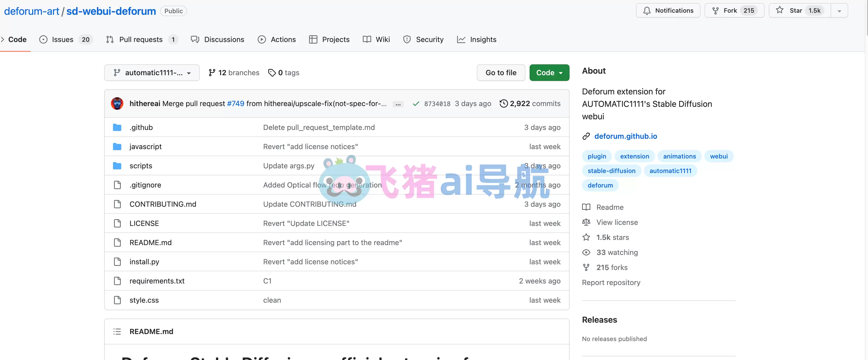Go to the Discussions tab
Viewport: 868px width, 360px height.
(x=218, y=39)
